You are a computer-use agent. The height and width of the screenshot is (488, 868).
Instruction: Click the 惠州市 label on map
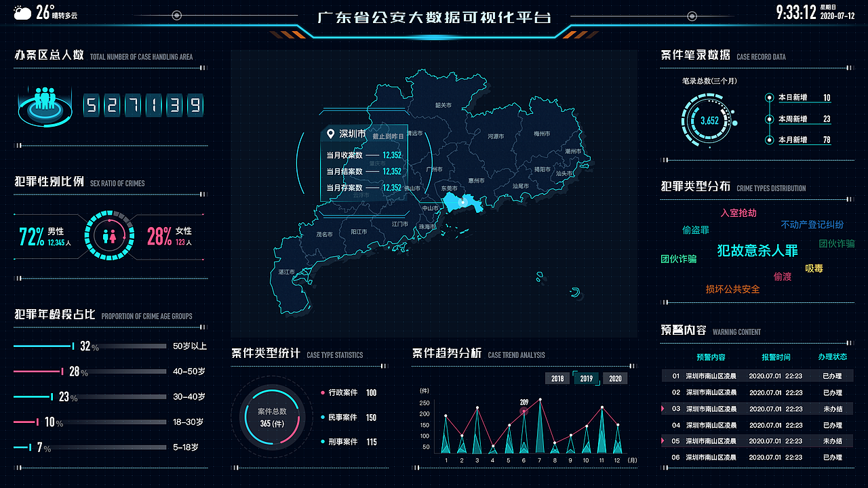pyautogui.click(x=476, y=181)
